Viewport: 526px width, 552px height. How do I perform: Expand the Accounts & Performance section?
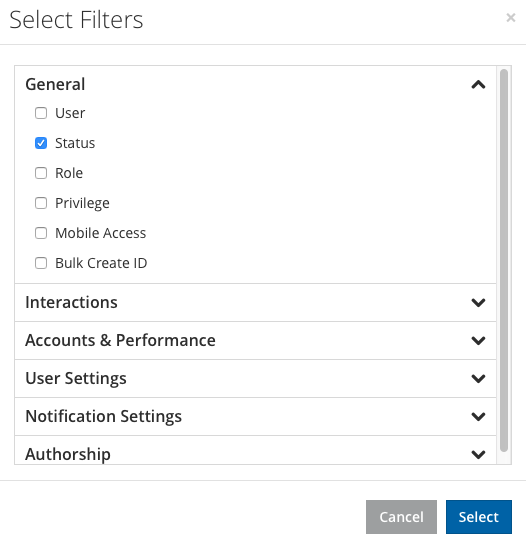(x=255, y=340)
